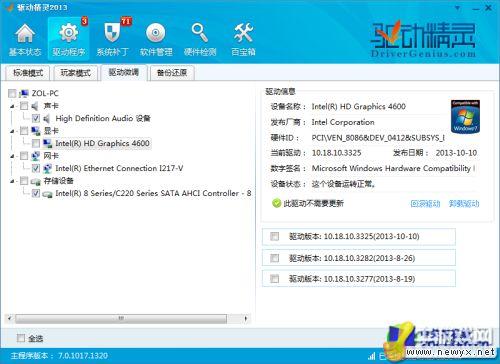Click the scrollbar right arrow in device tree
The height and width of the screenshot is (364, 500).
[x=246, y=319]
